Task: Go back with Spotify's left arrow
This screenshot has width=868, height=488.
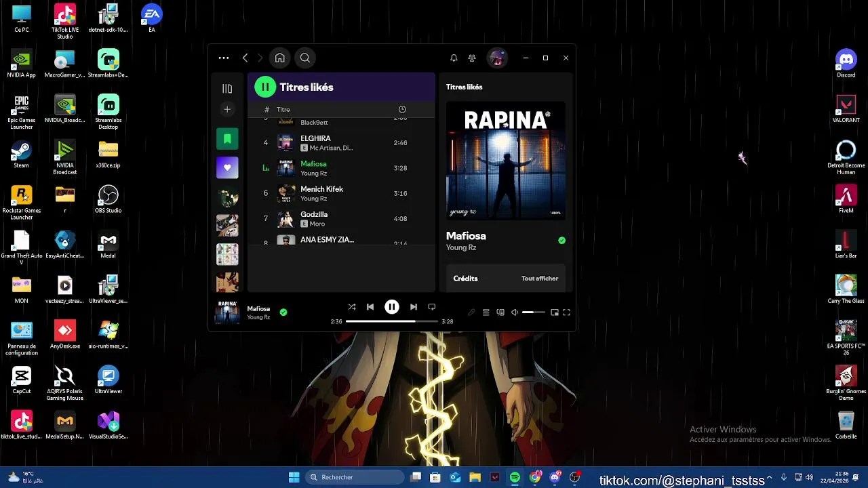Action: pyautogui.click(x=245, y=58)
